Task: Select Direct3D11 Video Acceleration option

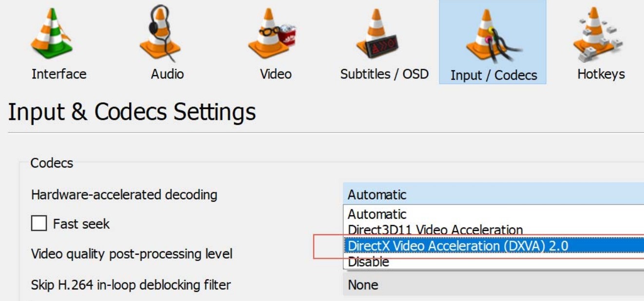Action: click(x=435, y=229)
